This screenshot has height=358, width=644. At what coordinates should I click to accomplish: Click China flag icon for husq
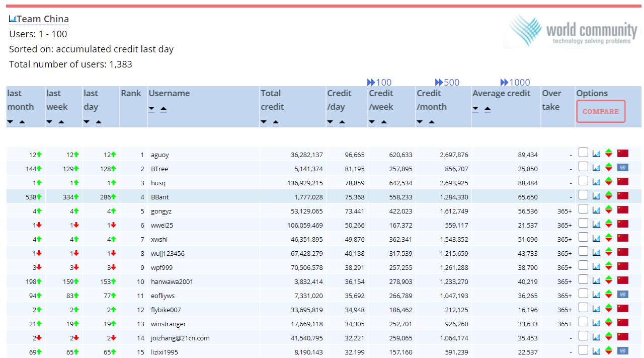pos(623,181)
